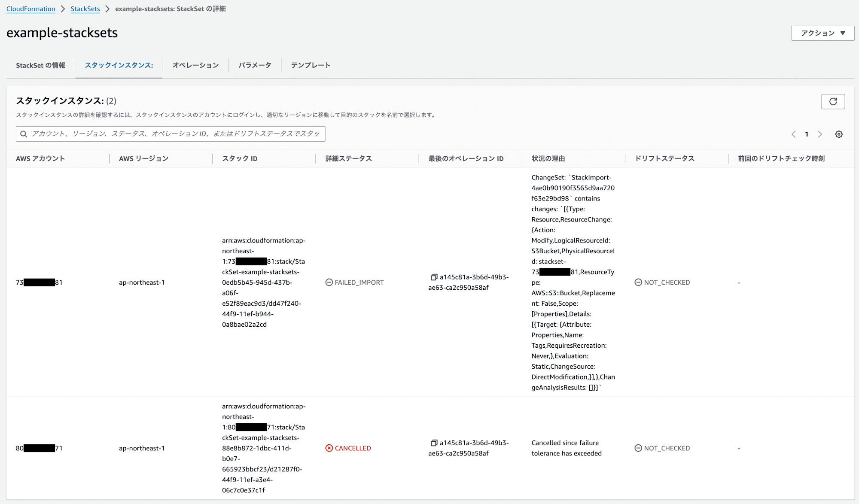This screenshot has width=859, height=504.
Task: Click NOT_CHECKED text in first row
Action: [667, 282]
